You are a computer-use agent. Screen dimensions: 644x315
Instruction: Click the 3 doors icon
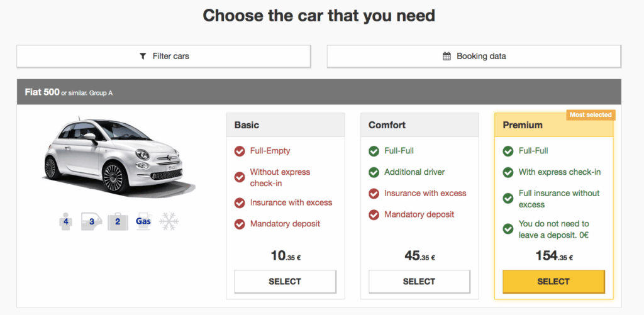pos(91,221)
